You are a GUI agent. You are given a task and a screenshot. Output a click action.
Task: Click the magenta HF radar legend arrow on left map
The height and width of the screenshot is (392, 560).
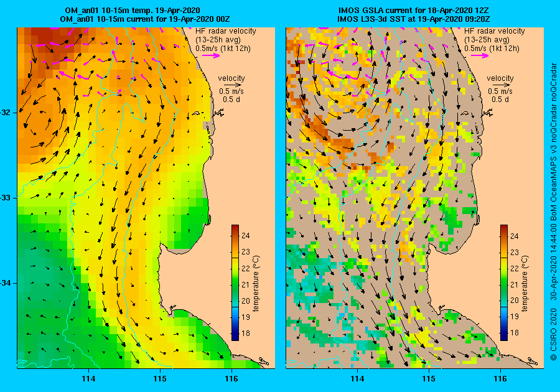tap(211, 55)
